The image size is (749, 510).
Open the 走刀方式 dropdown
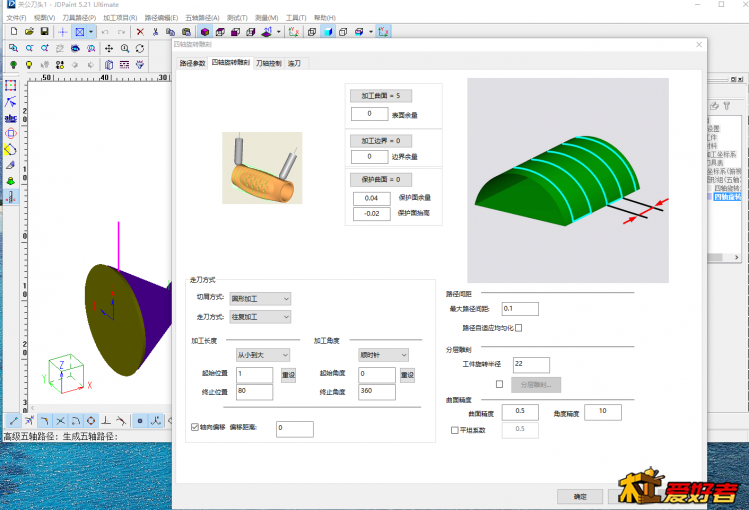click(x=260, y=317)
